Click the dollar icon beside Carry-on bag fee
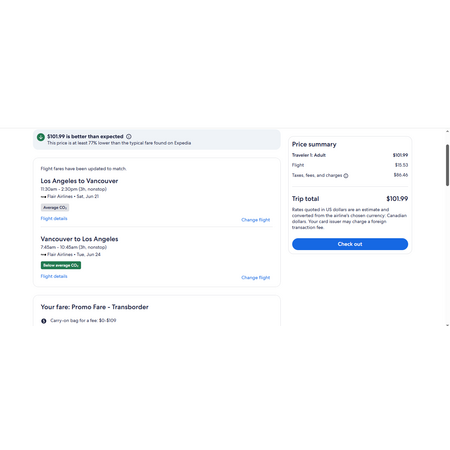Screen dimensions: 450x450 point(44,321)
